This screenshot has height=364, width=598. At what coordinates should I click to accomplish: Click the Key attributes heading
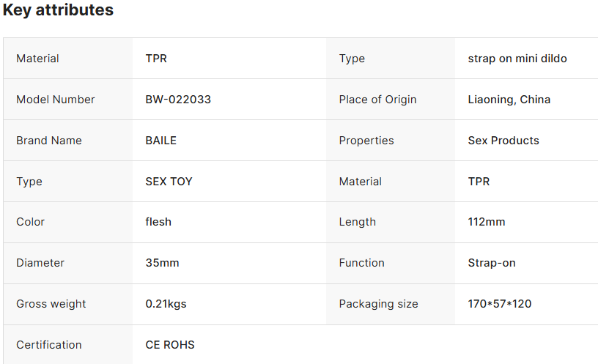(x=58, y=10)
